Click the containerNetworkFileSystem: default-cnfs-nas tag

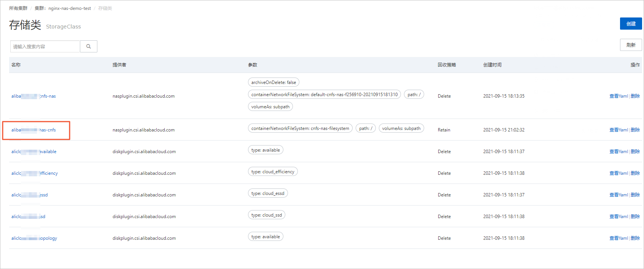click(324, 95)
